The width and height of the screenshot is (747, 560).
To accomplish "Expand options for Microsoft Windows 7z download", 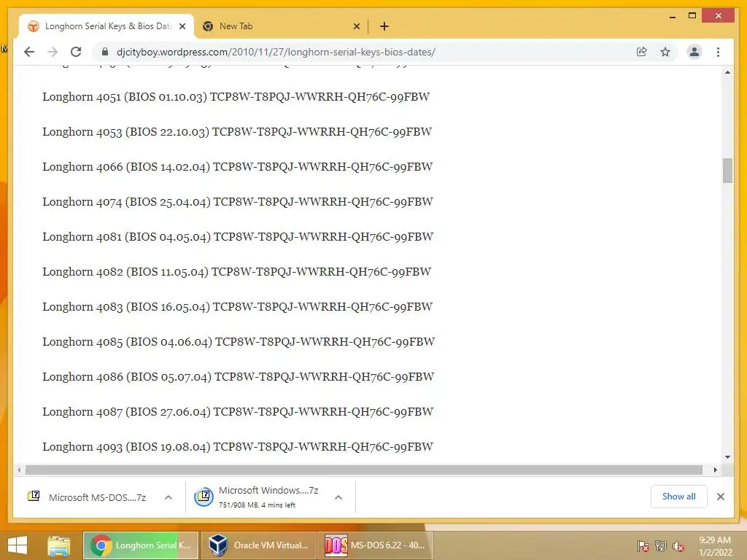I will click(338, 497).
